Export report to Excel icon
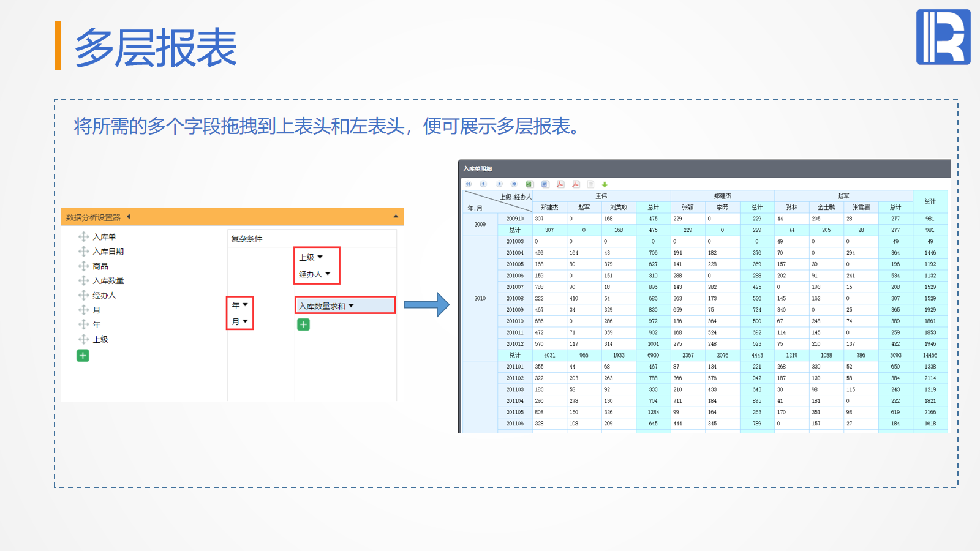The width and height of the screenshot is (980, 551). 529,184
